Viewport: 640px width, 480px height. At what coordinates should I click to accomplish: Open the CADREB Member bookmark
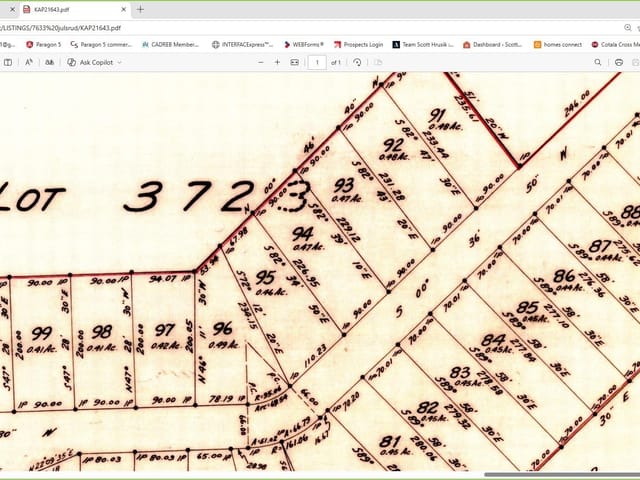click(170, 44)
